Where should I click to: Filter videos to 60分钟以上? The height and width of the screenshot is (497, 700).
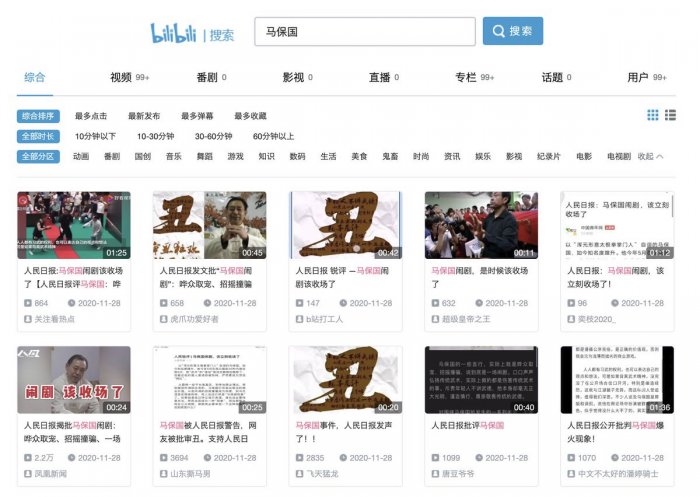coord(274,136)
